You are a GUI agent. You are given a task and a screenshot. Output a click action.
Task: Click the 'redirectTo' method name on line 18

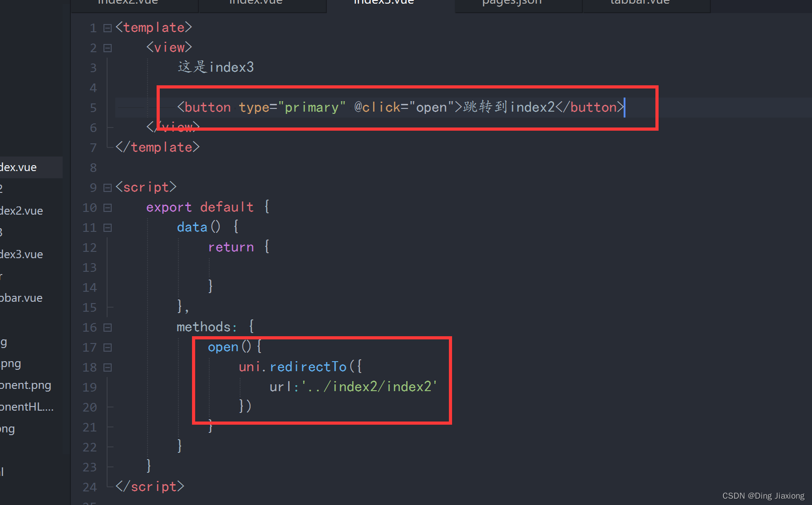click(308, 367)
